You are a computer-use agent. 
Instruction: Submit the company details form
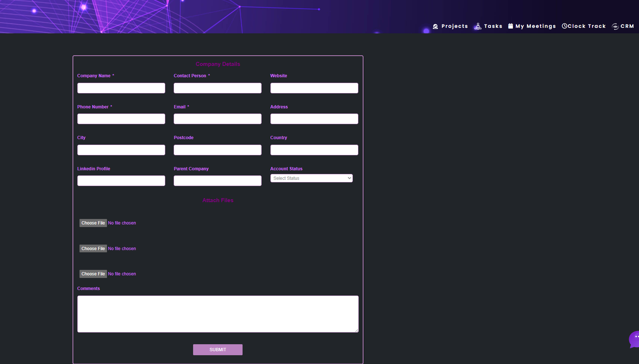coord(218,350)
